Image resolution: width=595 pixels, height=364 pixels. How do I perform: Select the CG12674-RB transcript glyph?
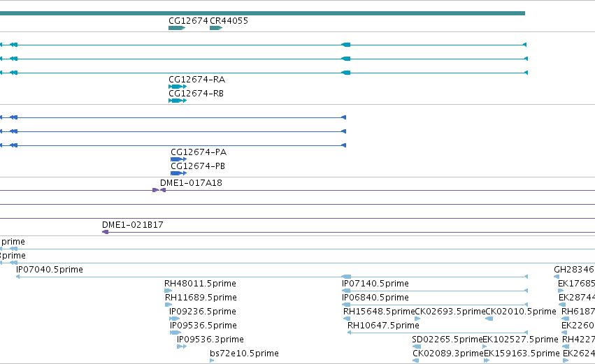178,101
